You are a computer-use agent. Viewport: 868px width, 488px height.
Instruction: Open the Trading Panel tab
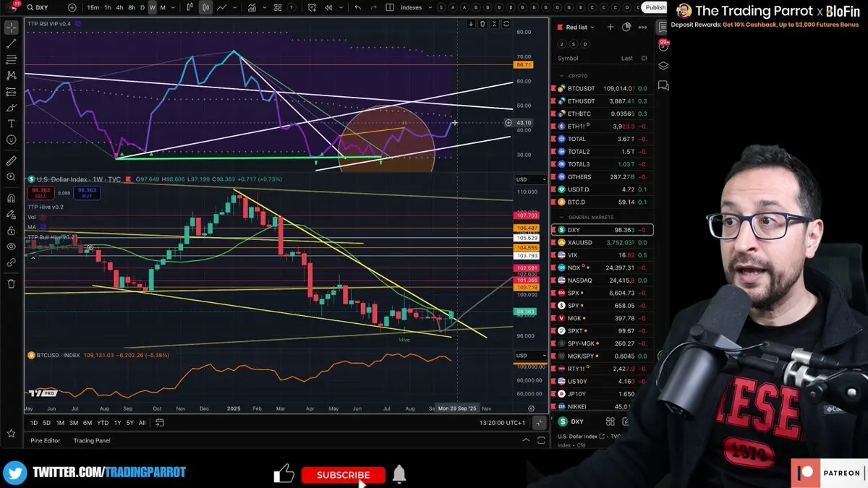pos(92,440)
